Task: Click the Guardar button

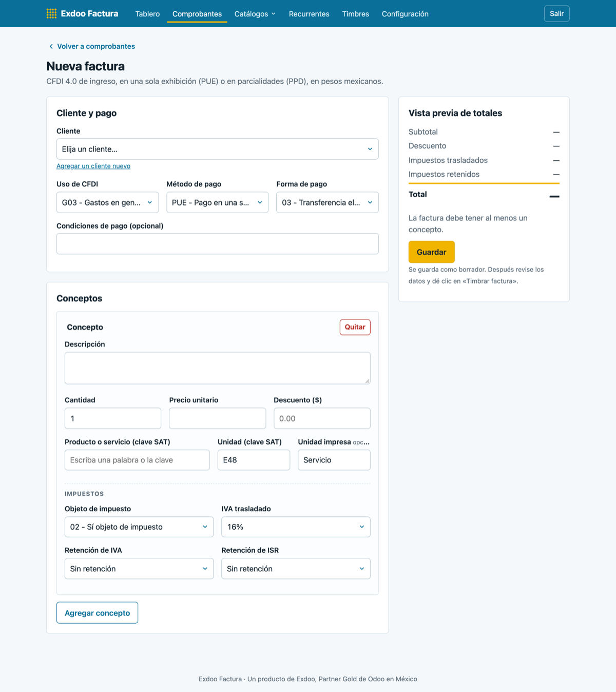Action: [432, 252]
